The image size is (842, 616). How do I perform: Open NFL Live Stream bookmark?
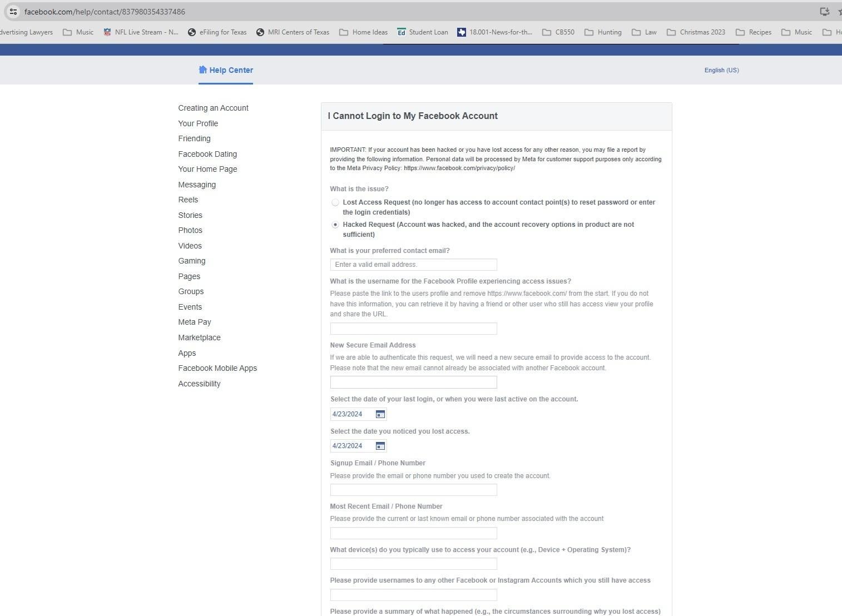141,32
